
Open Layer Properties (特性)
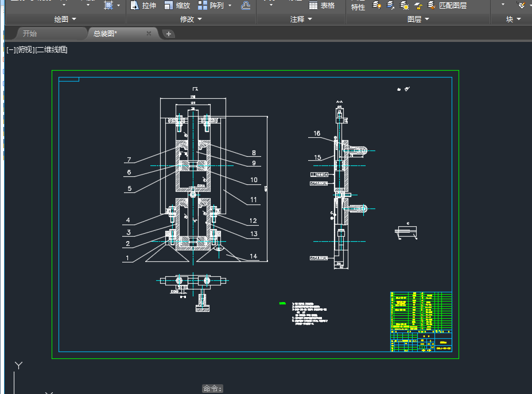click(x=358, y=6)
